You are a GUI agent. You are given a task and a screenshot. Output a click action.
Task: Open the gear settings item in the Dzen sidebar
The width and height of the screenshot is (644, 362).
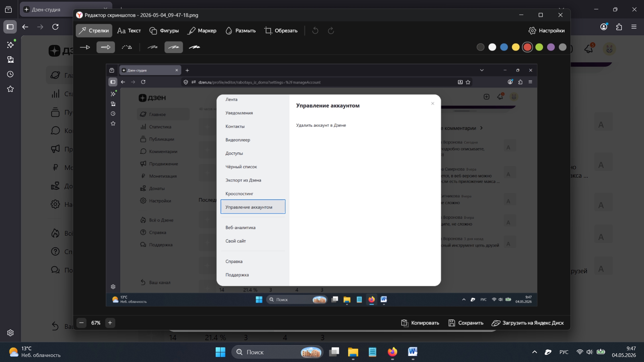(55, 204)
